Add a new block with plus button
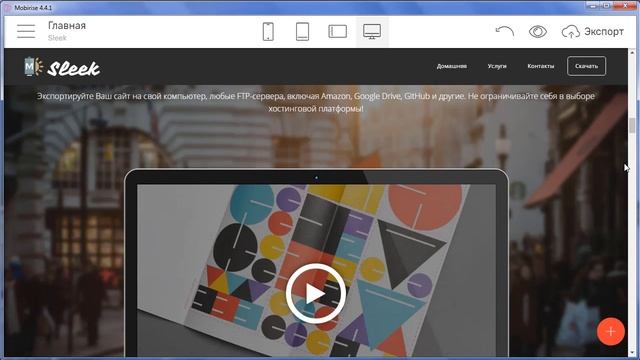640x360 pixels. (611, 331)
